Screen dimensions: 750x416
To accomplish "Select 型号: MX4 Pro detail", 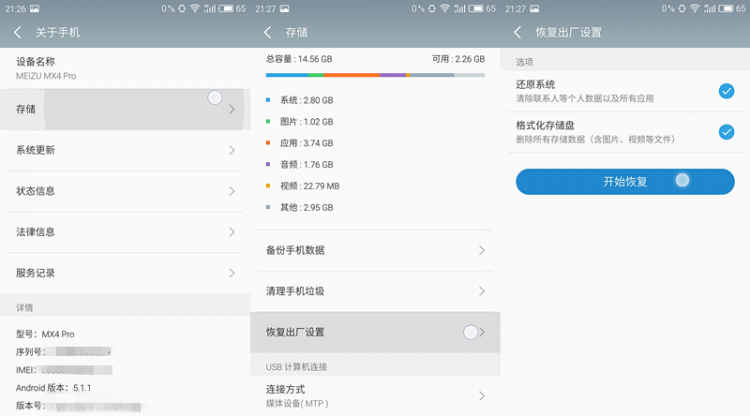I will (45, 334).
